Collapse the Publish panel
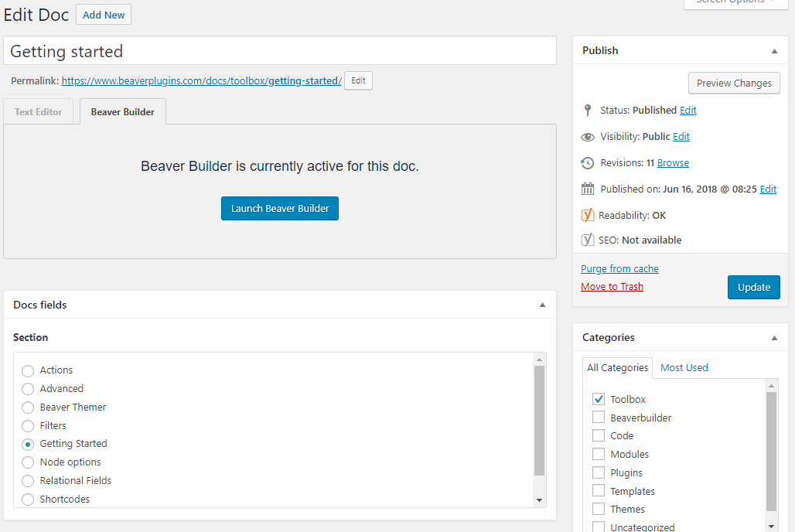The width and height of the screenshot is (795, 532). click(773, 50)
